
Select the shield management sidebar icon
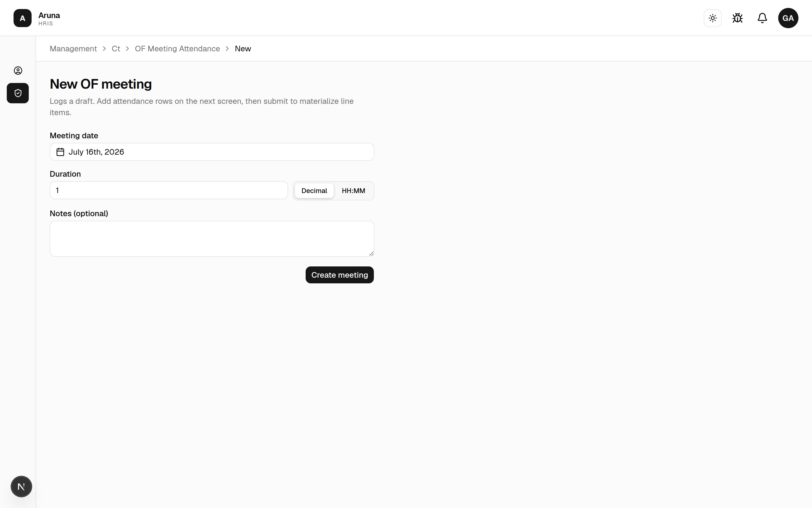point(18,93)
